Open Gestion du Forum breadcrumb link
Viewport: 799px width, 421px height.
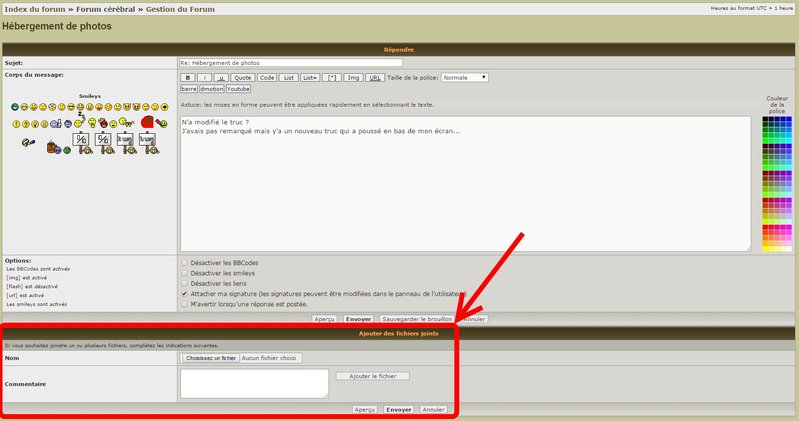[x=180, y=8]
